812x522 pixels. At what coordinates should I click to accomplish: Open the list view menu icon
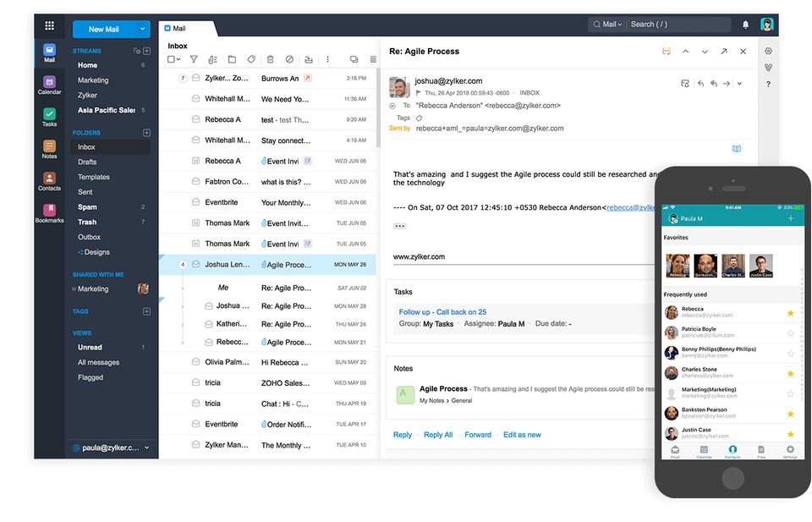373,59
